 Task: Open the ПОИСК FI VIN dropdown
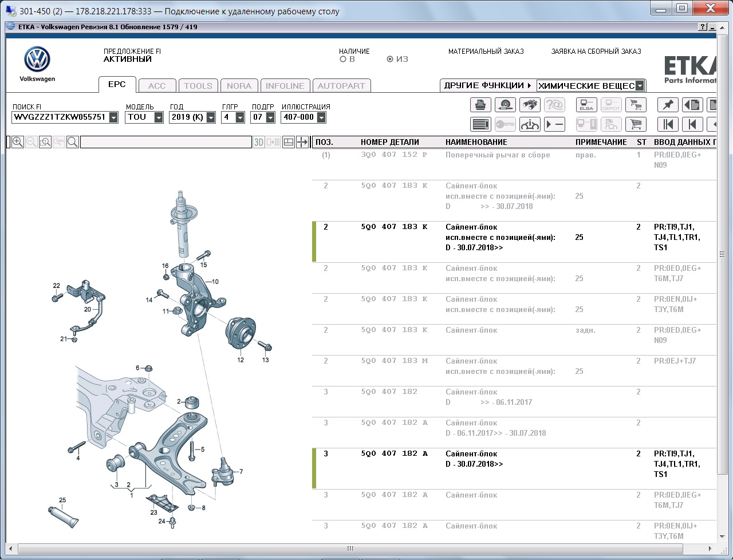(x=113, y=117)
